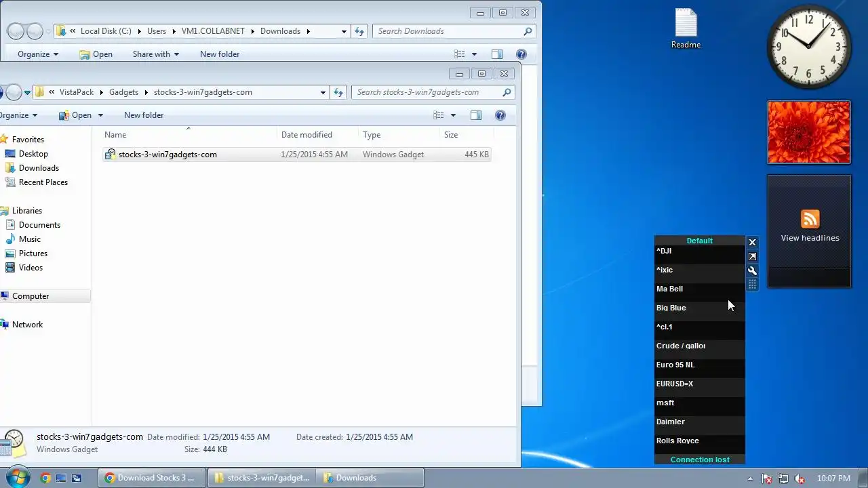The image size is (868, 488).
Task: Open view options dropdown arrow in front window
Action: pyautogui.click(x=453, y=115)
